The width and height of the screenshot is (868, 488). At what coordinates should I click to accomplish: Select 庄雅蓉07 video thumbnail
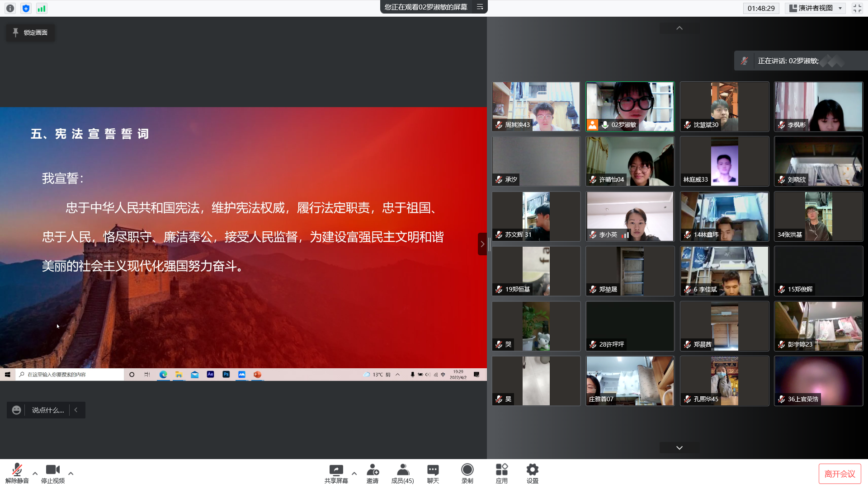tap(630, 381)
